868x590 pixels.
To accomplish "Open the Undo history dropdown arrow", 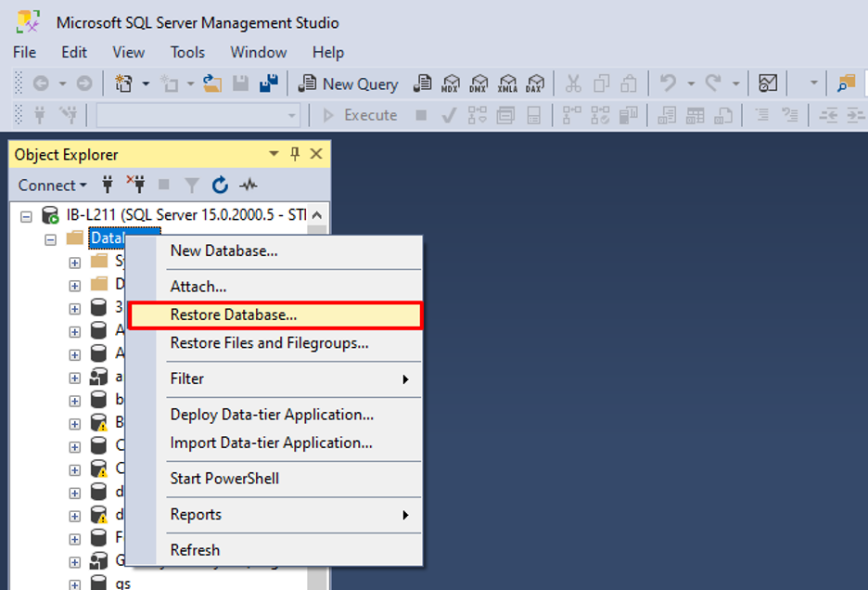I will [x=691, y=83].
